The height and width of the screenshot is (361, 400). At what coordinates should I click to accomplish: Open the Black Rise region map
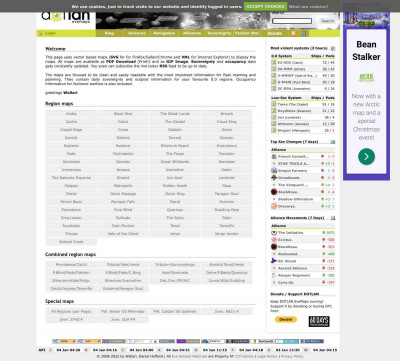[123, 114]
